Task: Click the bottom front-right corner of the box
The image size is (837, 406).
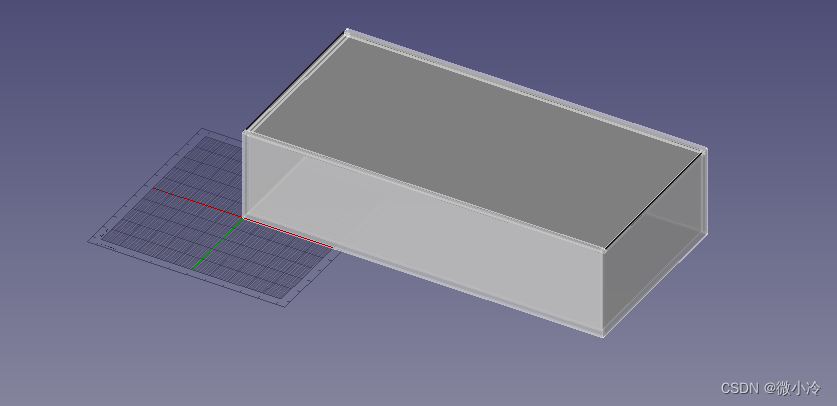Action: click(x=603, y=334)
